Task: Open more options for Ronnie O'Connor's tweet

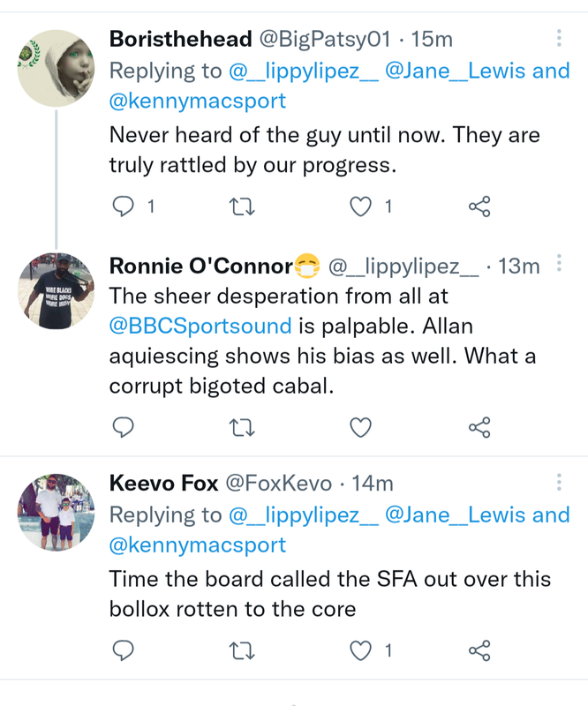Action: coord(559,264)
